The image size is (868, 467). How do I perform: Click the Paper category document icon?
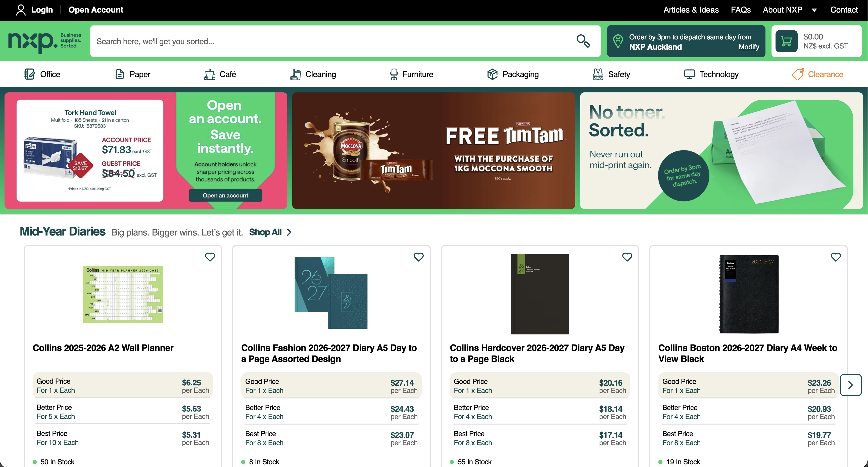(119, 74)
